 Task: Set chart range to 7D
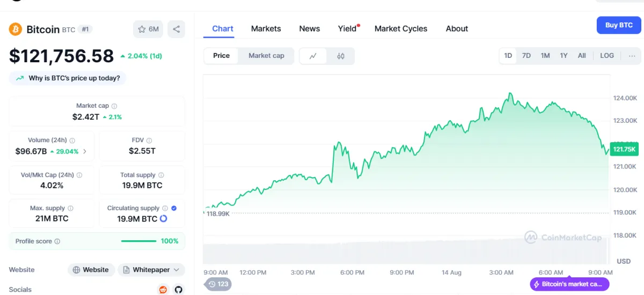tap(526, 56)
